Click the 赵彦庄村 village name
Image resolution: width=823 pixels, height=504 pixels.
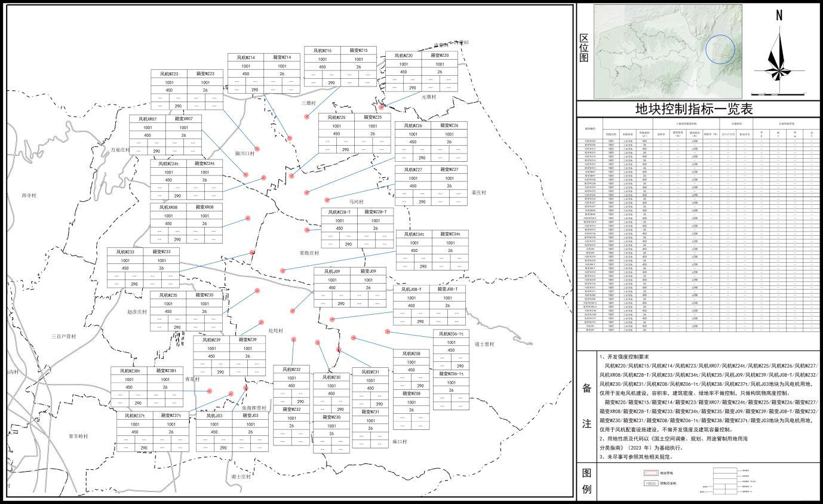137,312
